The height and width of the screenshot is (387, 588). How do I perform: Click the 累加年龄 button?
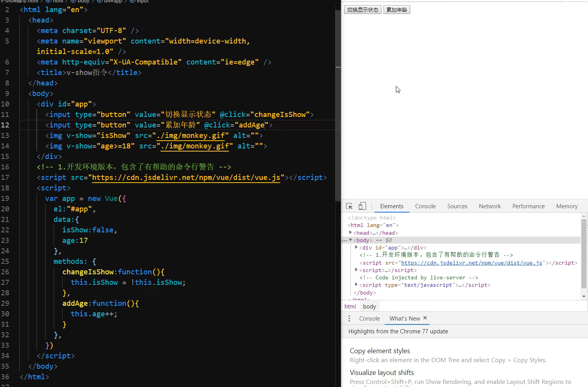397,10
